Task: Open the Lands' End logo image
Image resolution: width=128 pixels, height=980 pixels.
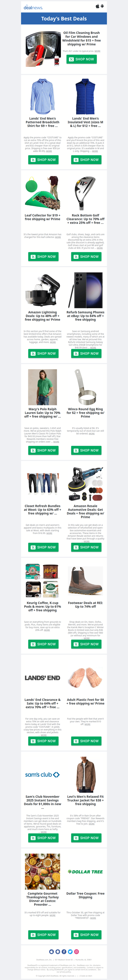Action: [42, 678]
